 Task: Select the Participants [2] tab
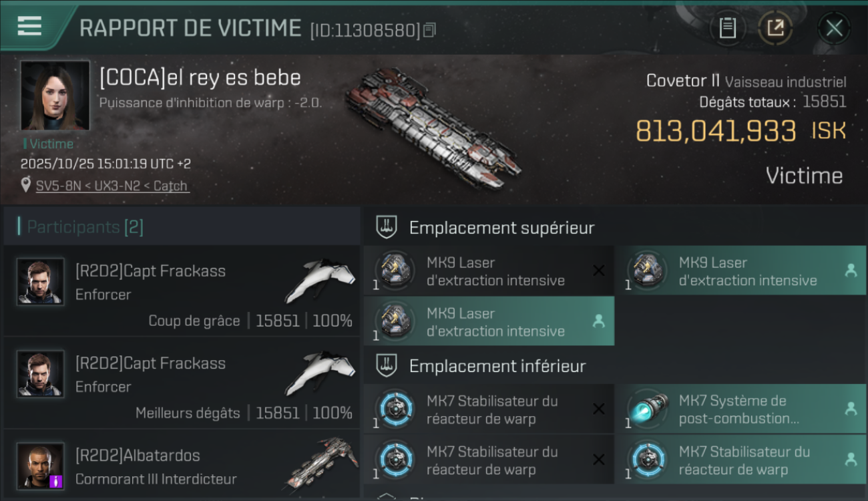click(x=85, y=227)
